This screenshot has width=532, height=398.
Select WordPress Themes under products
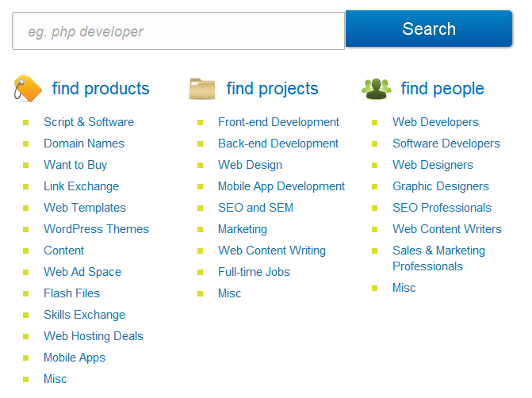96,229
